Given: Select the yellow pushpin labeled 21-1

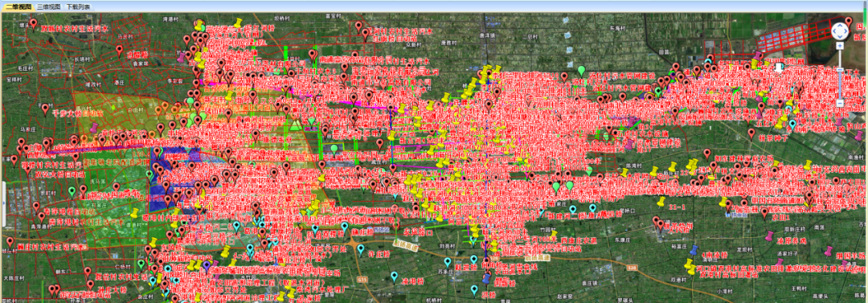Looking at the screenshot, I should (x=661, y=201).
